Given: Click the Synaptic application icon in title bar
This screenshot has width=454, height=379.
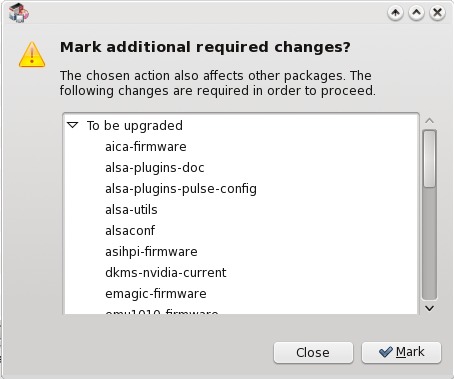Looking at the screenshot, I should pyautogui.click(x=19, y=13).
